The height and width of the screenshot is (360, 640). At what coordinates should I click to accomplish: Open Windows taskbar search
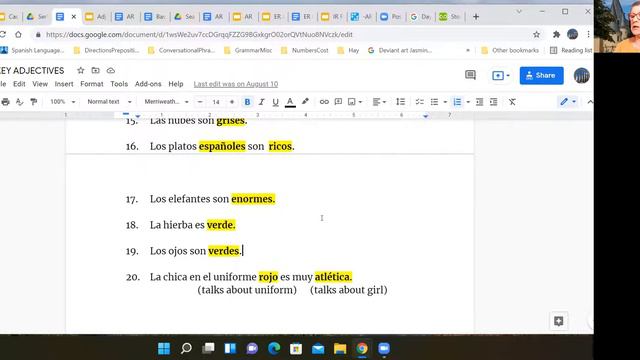pos(186,348)
